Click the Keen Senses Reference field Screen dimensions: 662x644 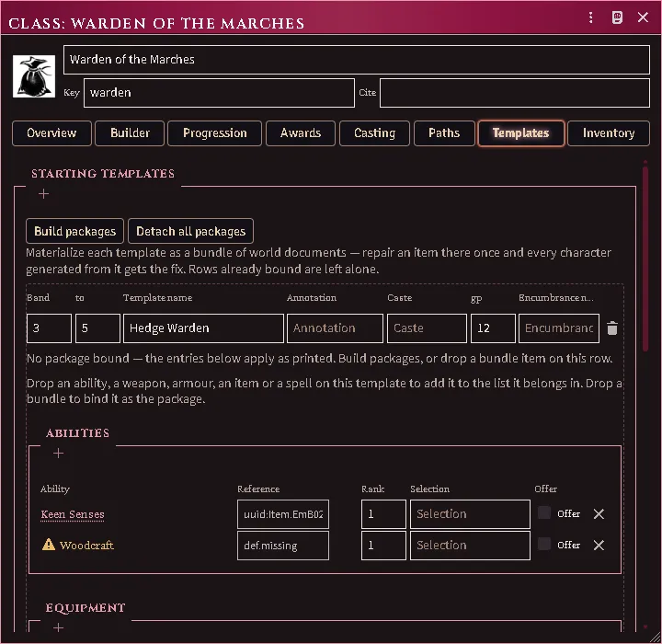(x=283, y=514)
